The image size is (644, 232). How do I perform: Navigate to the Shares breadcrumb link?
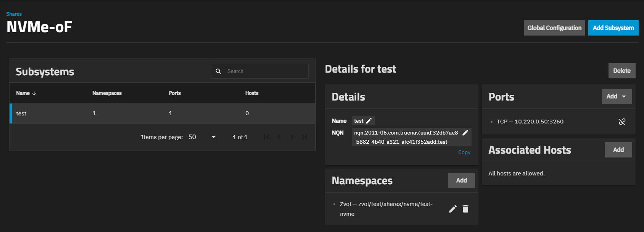[x=14, y=14]
